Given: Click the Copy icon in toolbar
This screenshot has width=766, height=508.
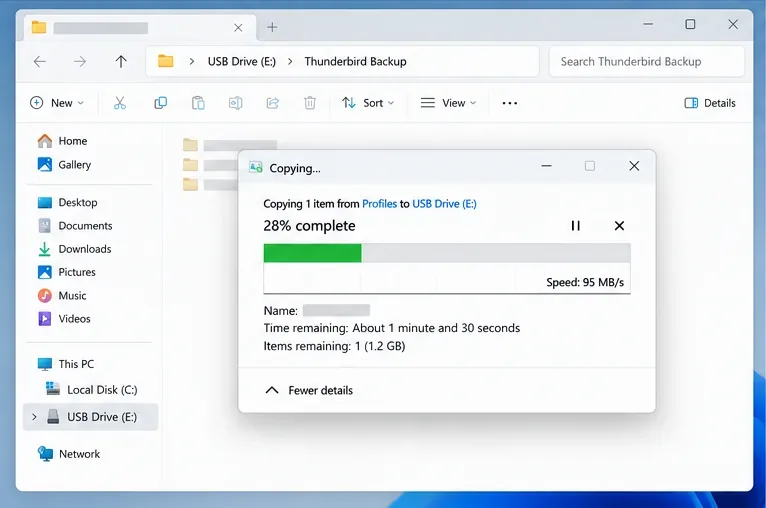Looking at the screenshot, I should click(x=160, y=103).
